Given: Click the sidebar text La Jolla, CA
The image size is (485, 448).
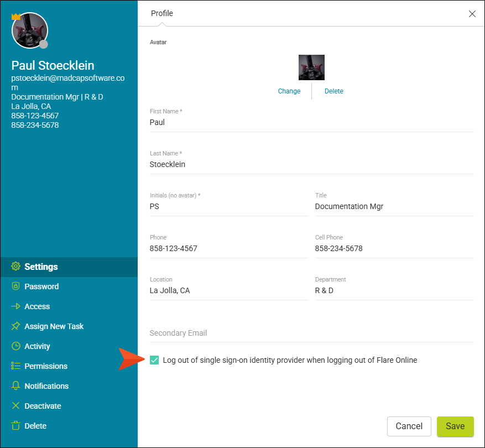Looking at the screenshot, I should pyautogui.click(x=31, y=106).
